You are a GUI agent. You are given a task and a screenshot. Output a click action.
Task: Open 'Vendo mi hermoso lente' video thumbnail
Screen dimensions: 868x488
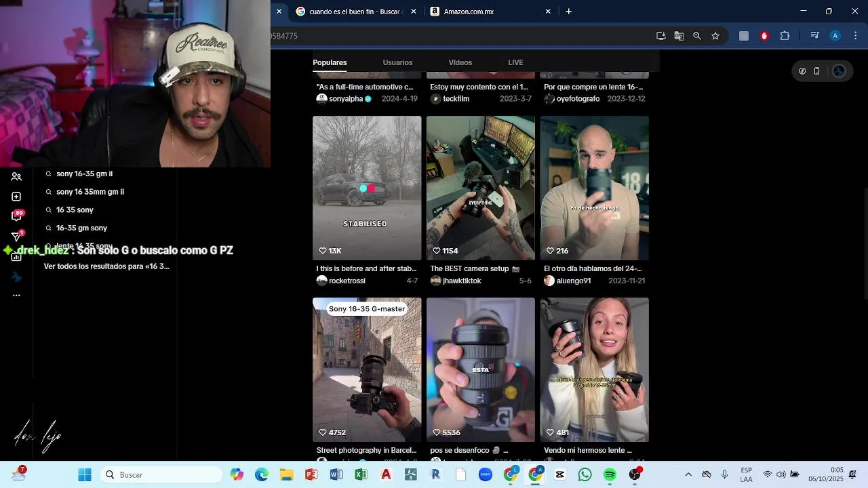[x=595, y=369]
